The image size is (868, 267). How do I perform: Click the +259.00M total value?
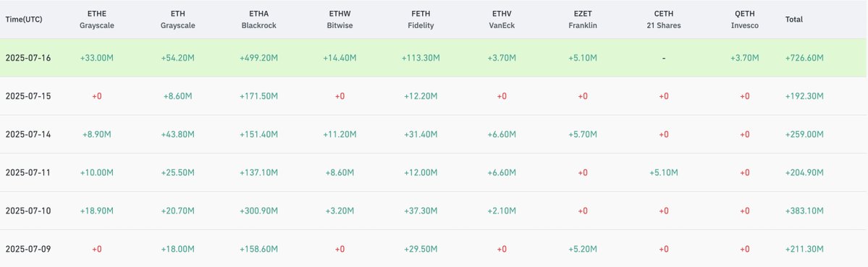(804, 135)
